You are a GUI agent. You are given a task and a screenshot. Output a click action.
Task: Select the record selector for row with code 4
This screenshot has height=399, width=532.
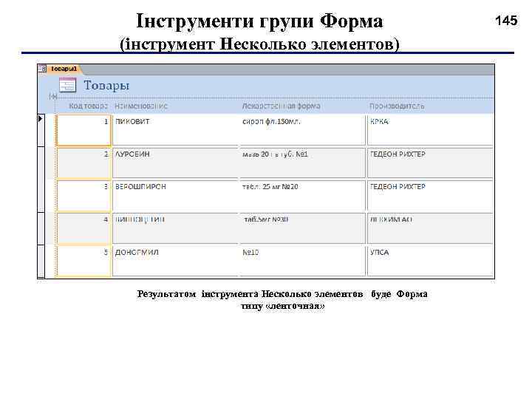coord(41,228)
